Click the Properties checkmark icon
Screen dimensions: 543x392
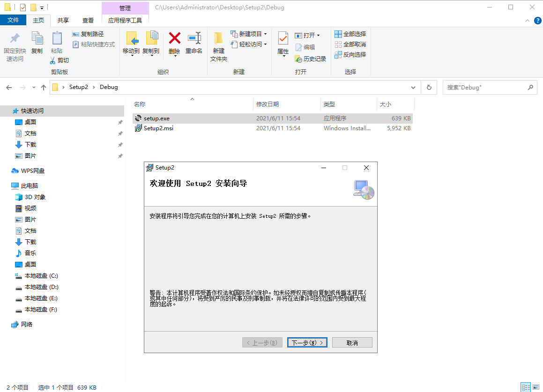click(x=283, y=38)
